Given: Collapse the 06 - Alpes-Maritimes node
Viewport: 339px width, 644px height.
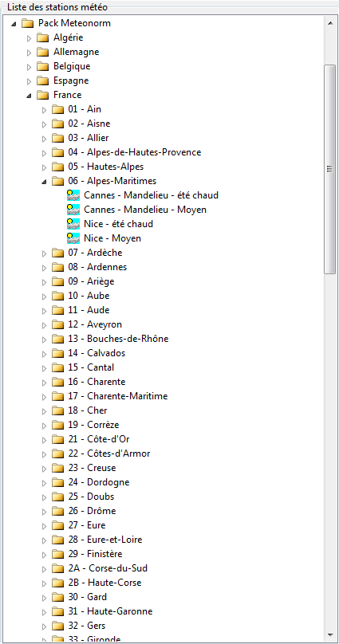Looking at the screenshot, I should (44, 181).
